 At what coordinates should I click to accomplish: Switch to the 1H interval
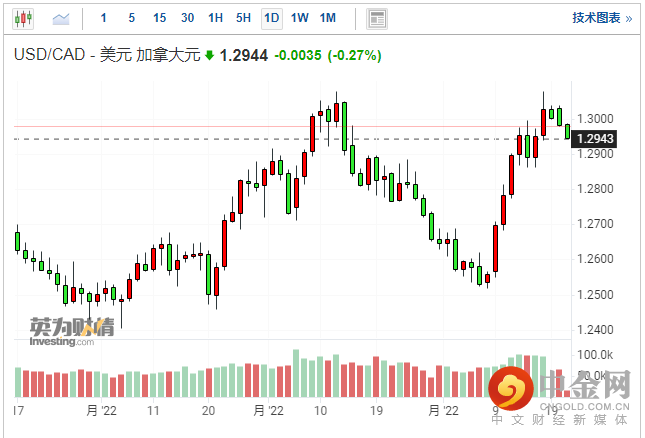pyautogui.click(x=216, y=18)
